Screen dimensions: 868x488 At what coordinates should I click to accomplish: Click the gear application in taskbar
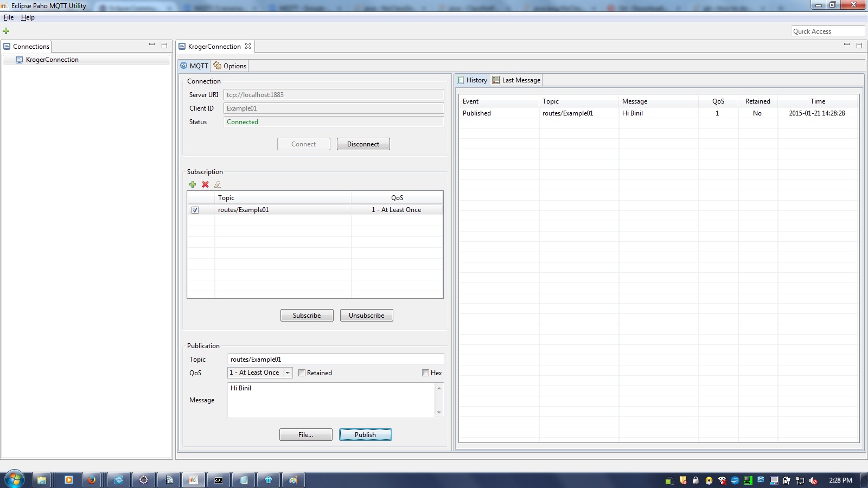(x=144, y=480)
